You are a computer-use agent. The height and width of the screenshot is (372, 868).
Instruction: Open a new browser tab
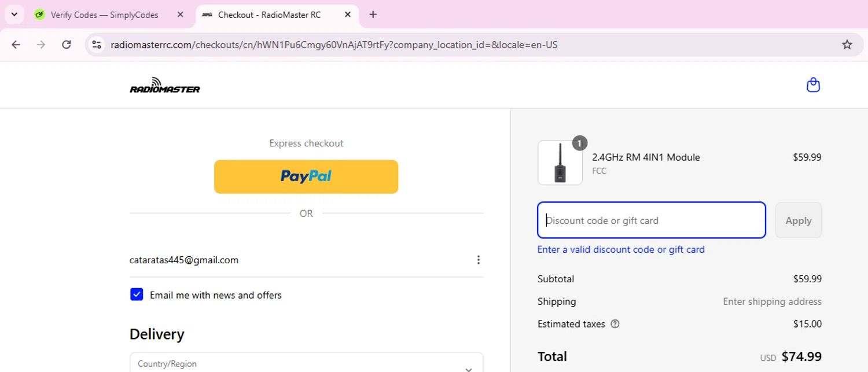[x=373, y=15]
